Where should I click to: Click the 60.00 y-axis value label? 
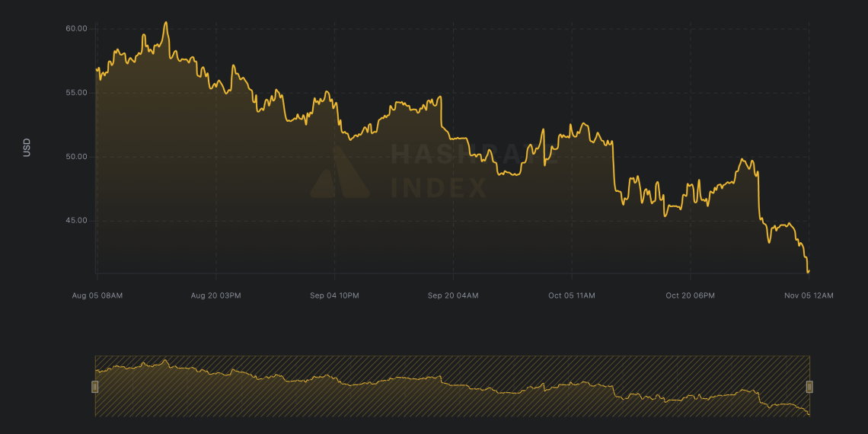point(77,29)
